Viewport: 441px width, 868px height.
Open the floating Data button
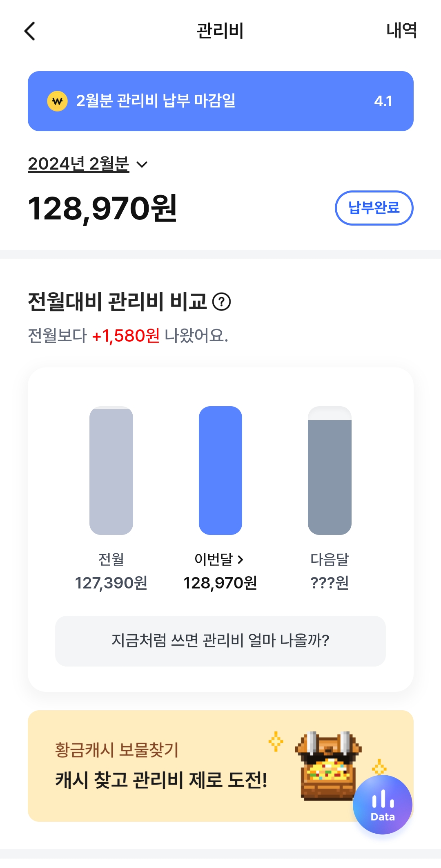383,804
